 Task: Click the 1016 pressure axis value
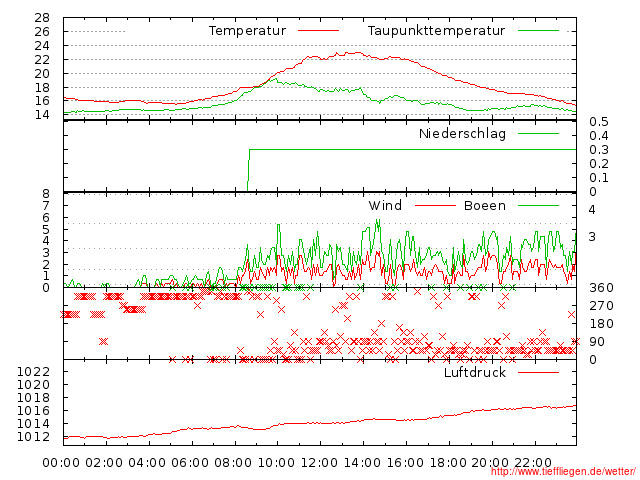point(33,411)
